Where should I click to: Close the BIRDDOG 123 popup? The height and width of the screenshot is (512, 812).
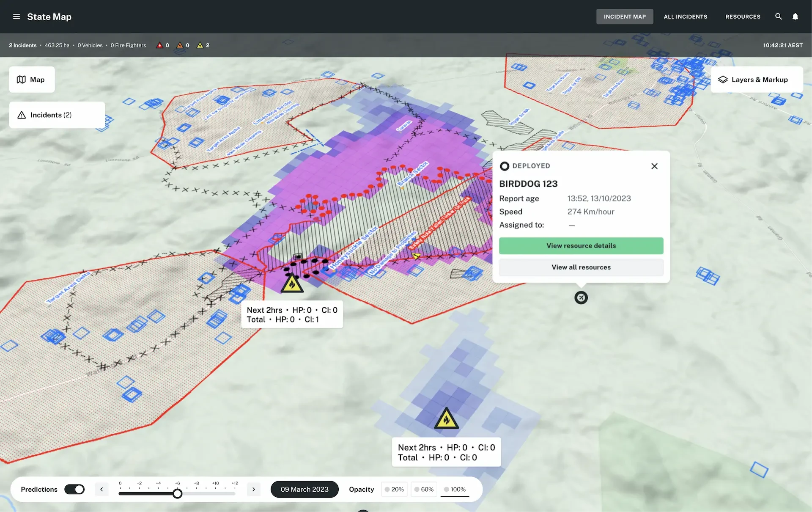point(654,166)
